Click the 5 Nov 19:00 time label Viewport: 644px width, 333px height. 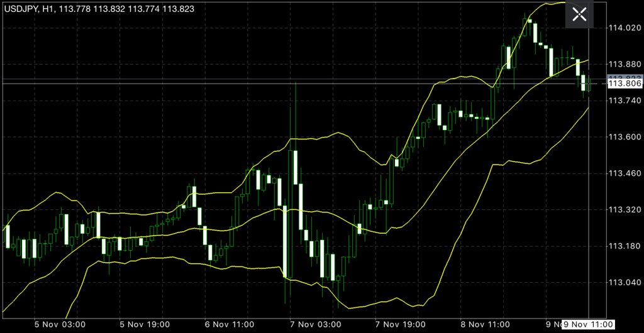[x=145, y=324]
